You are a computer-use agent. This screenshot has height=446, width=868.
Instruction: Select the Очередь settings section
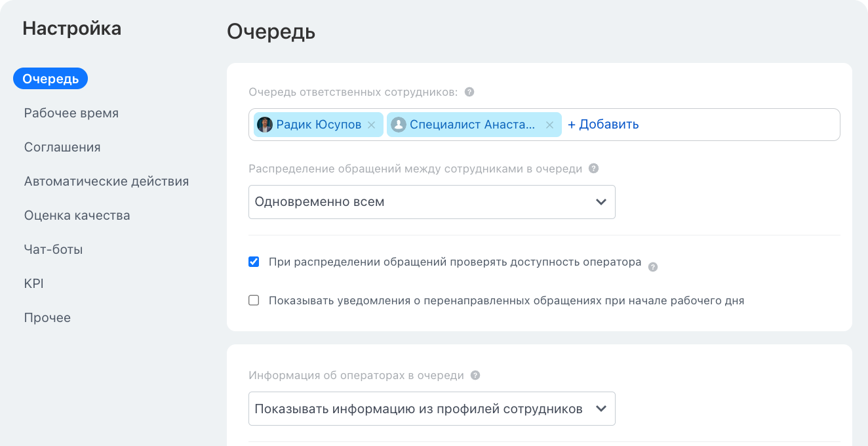coord(50,79)
